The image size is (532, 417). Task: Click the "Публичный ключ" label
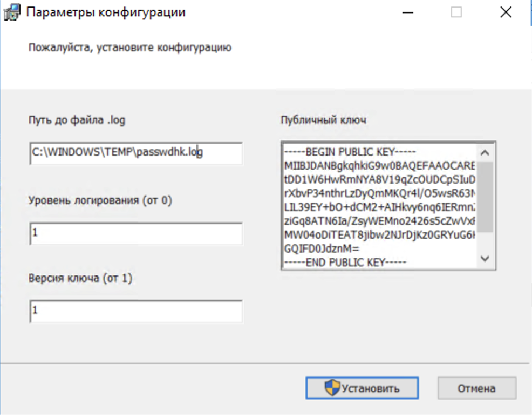323,120
